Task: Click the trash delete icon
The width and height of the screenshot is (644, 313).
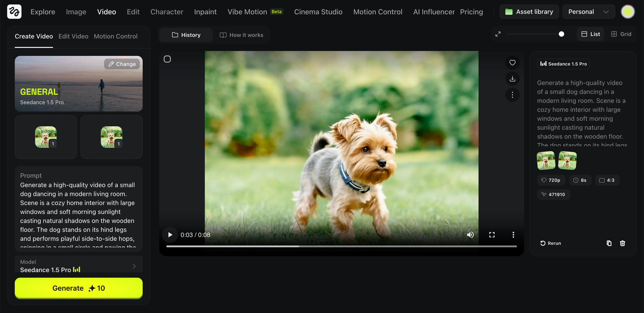Action: [x=622, y=243]
